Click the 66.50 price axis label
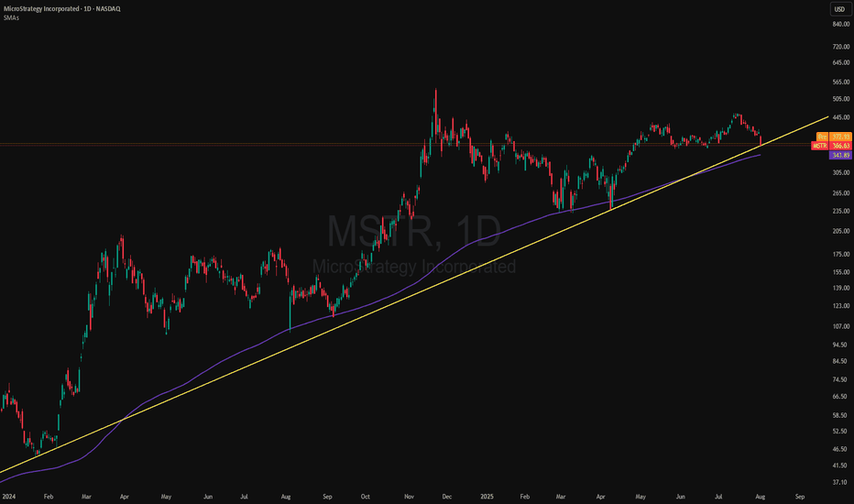 click(841, 397)
